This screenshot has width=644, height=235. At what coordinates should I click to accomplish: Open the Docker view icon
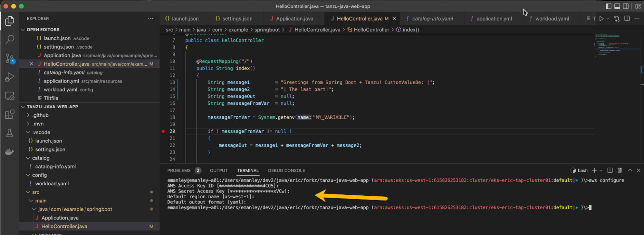coord(10,152)
